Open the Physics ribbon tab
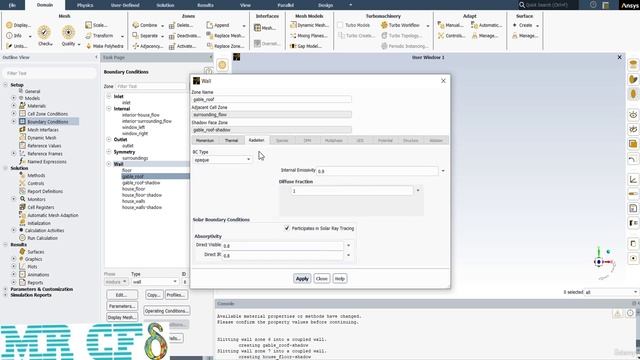 coord(85,5)
